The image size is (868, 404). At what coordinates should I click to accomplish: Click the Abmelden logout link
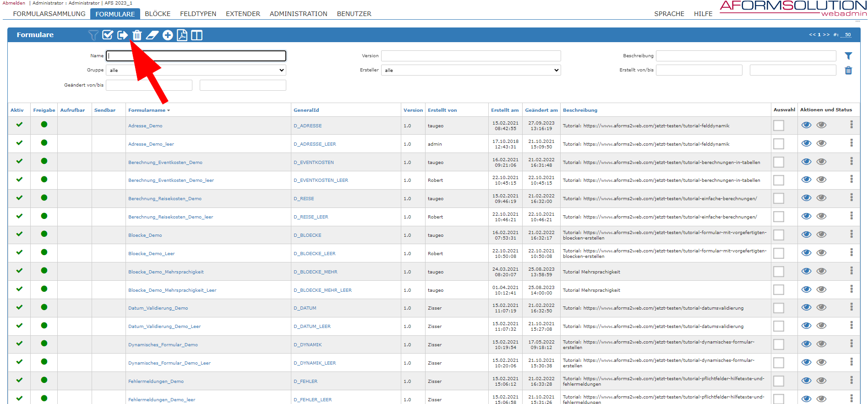click(14, 3)
